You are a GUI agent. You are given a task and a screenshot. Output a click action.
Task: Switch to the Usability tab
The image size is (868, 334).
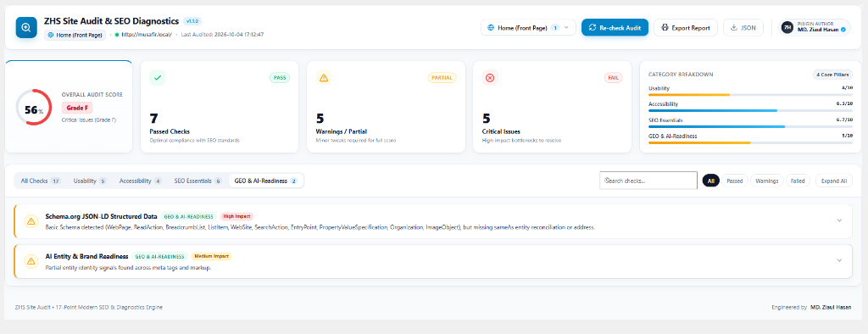pos(90,181)
